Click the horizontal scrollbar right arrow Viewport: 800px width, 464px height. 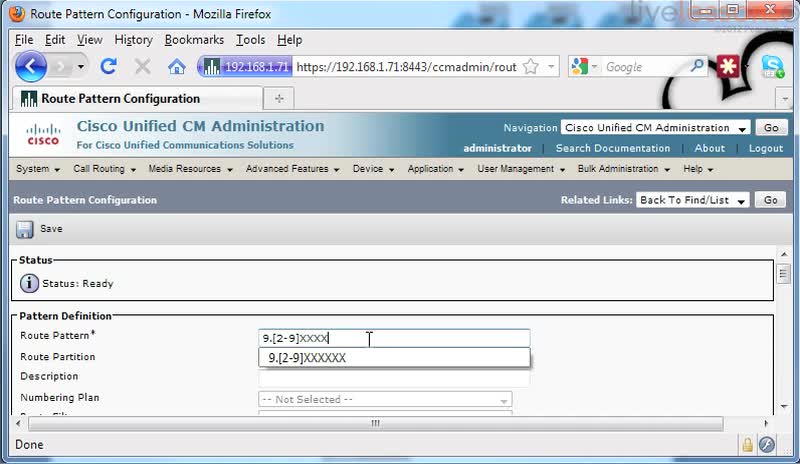(x=766, y=423)
